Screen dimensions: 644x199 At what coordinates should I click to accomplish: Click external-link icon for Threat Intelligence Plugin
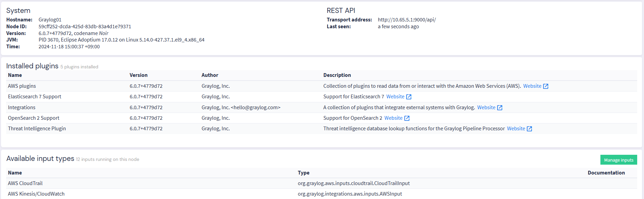[529, 129]
